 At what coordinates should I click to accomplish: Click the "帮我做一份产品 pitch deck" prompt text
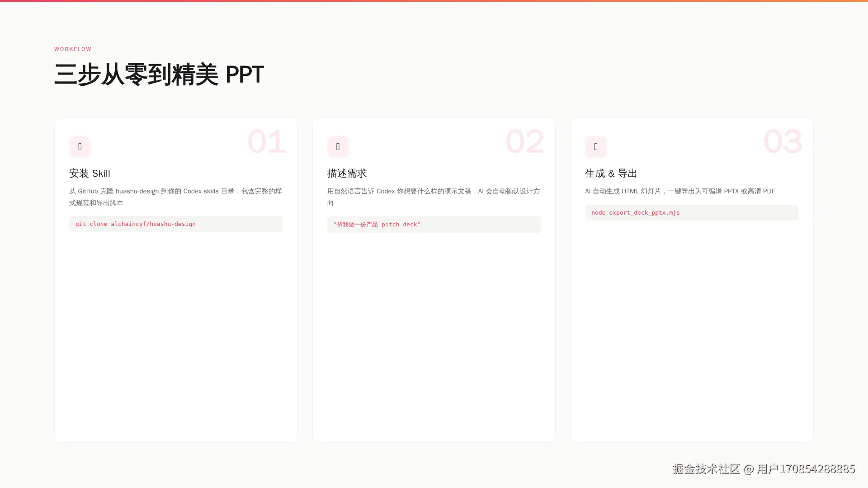tap(377, 224)
